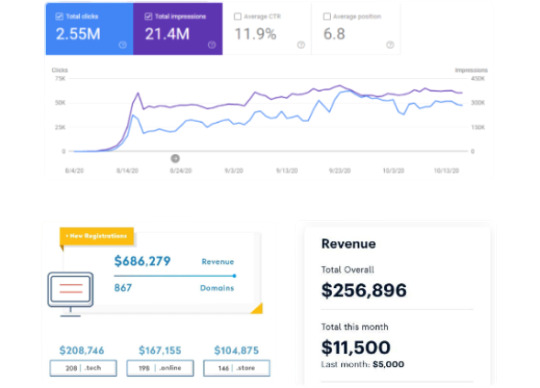
Task: Uncheck the Total impressions checkbox
Action: point(148,16)
